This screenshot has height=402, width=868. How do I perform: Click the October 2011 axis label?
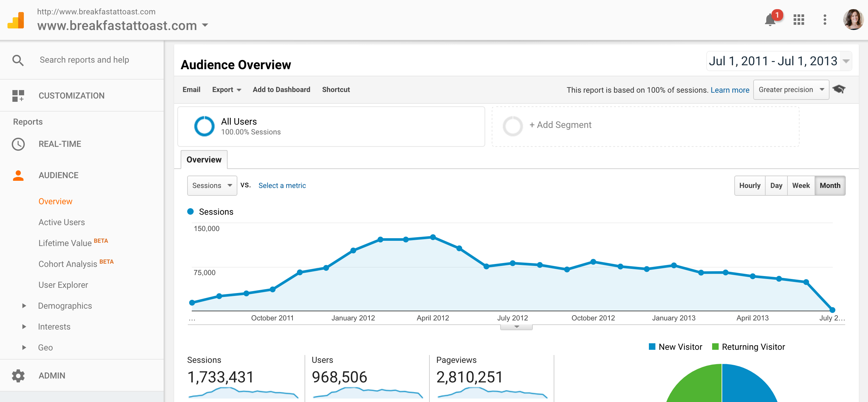pyautogui.click(x=272, y=318)
